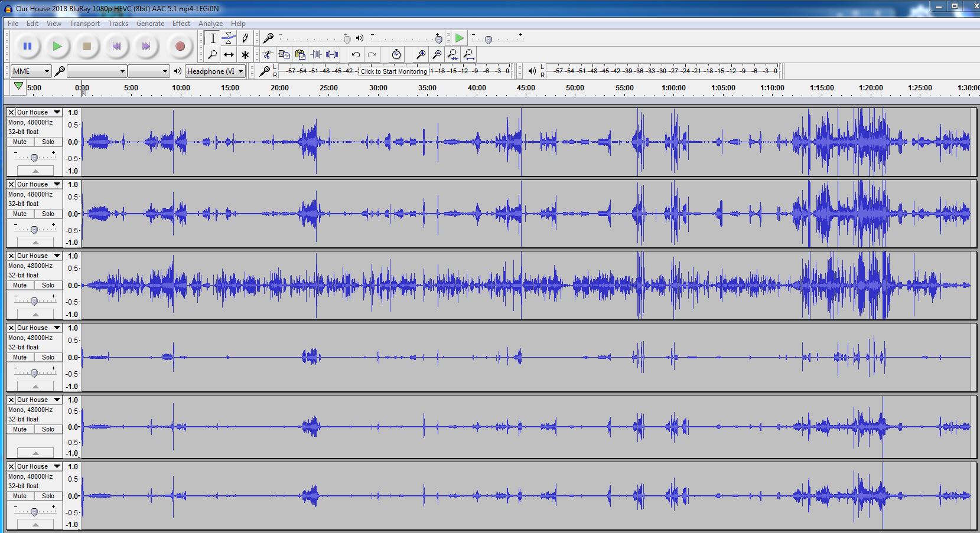Enable the asterisk Multi-Tool mode
Viewport: 980px width, 533px height.
pyautogui.click(x=245, y=54)
